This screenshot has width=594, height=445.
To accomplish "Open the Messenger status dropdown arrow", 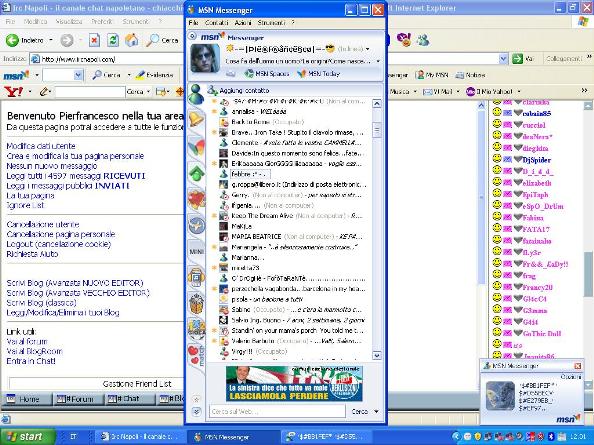I will pos(367,49).
